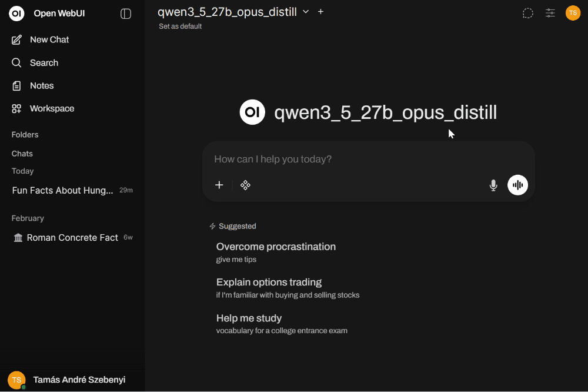
Task: Open chat controls sliders icon
Action: tap(550, 13)
